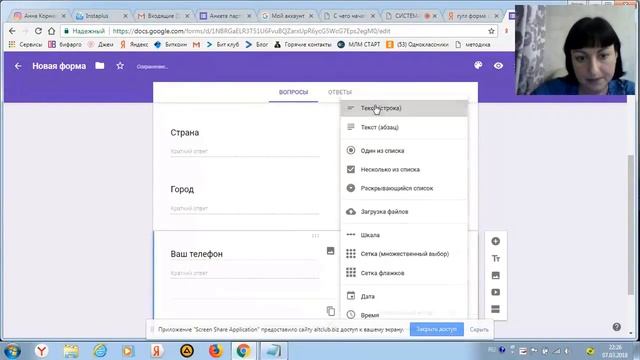Open Windows Start menu
The image size is (640, 360).
tap(12, 351)
